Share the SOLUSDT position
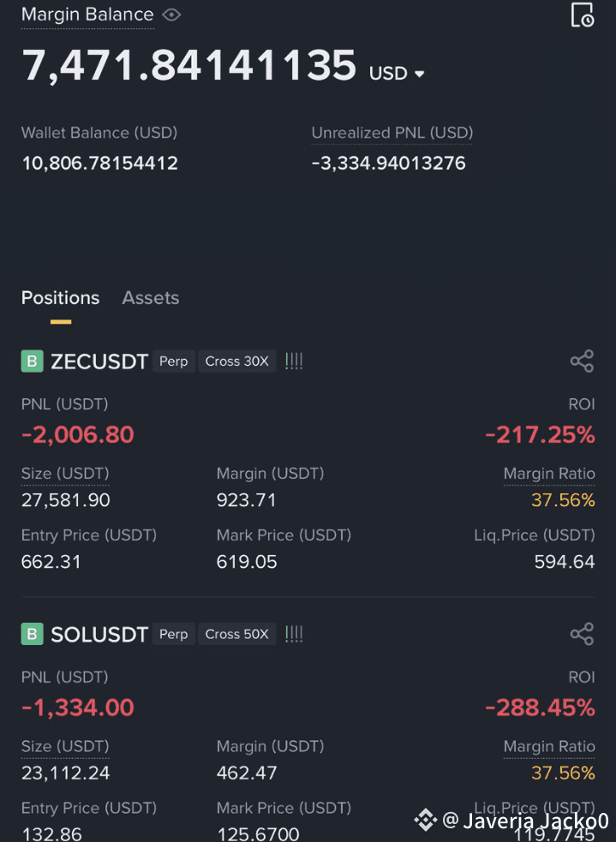This screenshot has width=616, height=842. (x=583, y=634)
